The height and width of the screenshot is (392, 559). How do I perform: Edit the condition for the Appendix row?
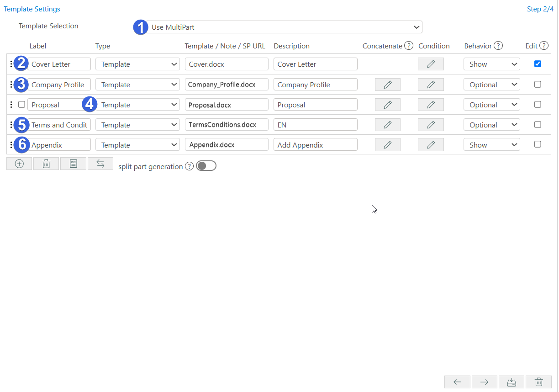pos(431,145)
